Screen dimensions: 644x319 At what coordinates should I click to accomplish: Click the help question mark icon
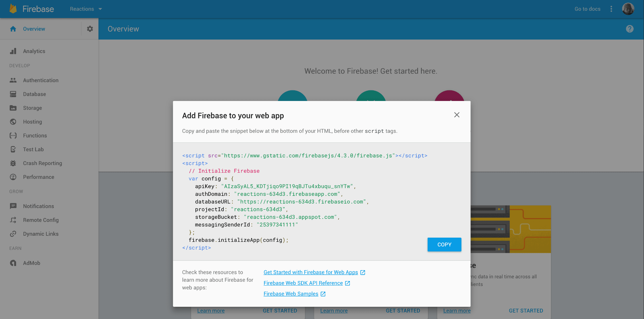coord(630,29)
